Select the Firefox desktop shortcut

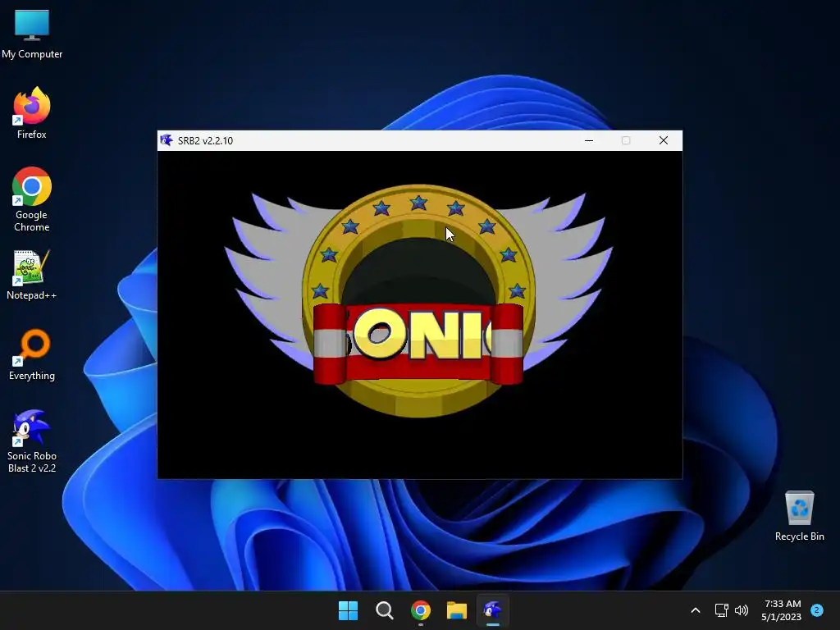32,113
